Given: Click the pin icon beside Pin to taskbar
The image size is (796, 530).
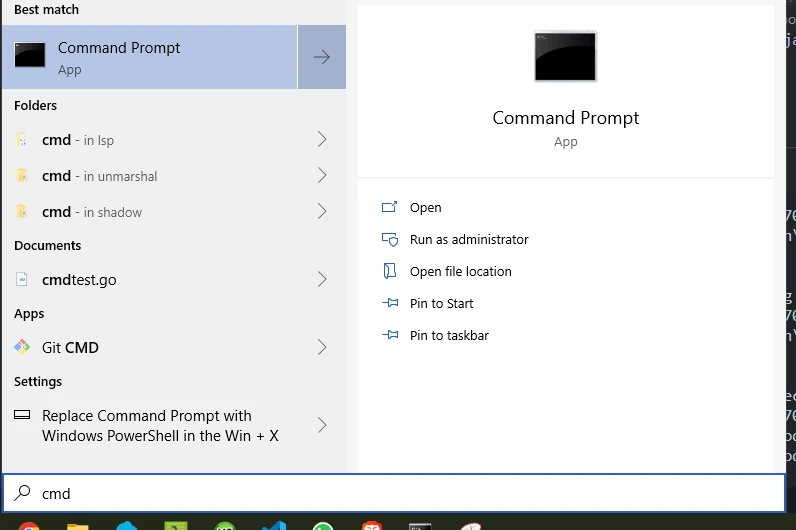Looking at the screenshot, I should (390, 335).
